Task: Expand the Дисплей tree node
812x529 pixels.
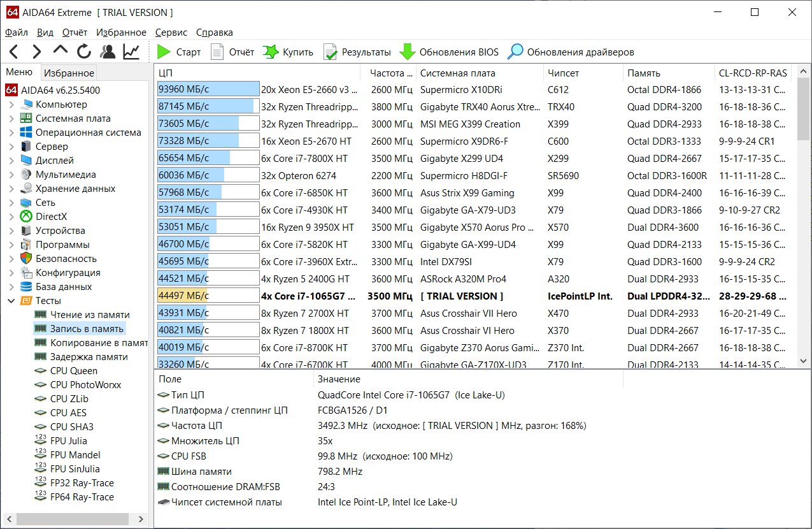Action: (11, 161)
